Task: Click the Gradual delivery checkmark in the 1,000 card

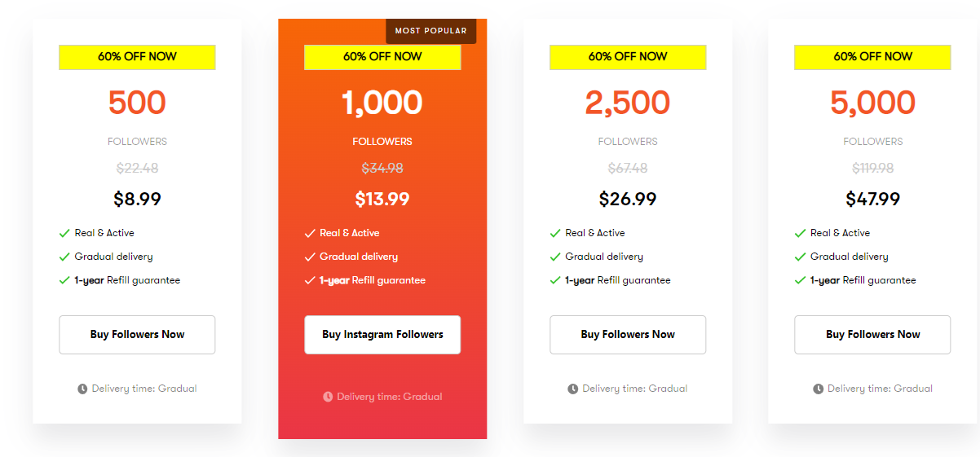Action: (x=310, y=257)
